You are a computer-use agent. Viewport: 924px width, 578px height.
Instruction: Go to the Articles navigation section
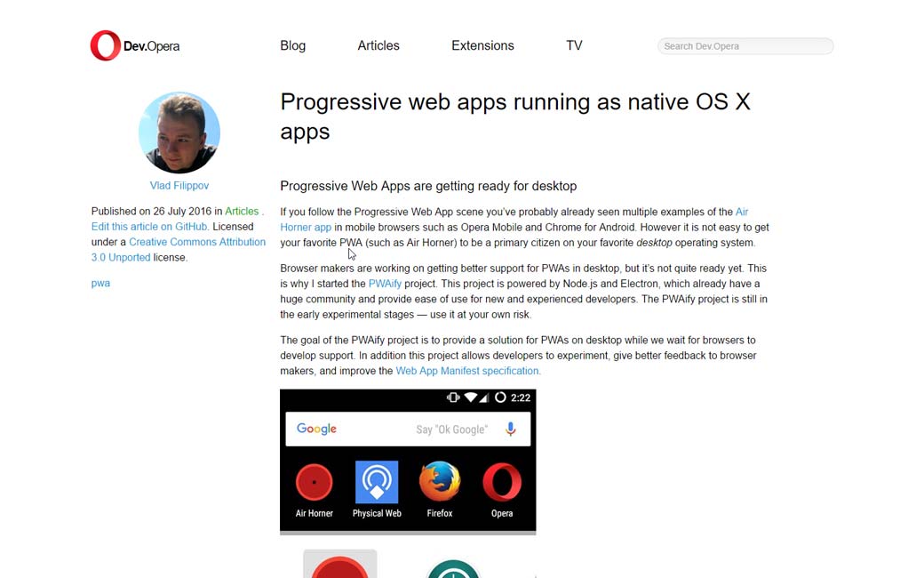(378, 45)
